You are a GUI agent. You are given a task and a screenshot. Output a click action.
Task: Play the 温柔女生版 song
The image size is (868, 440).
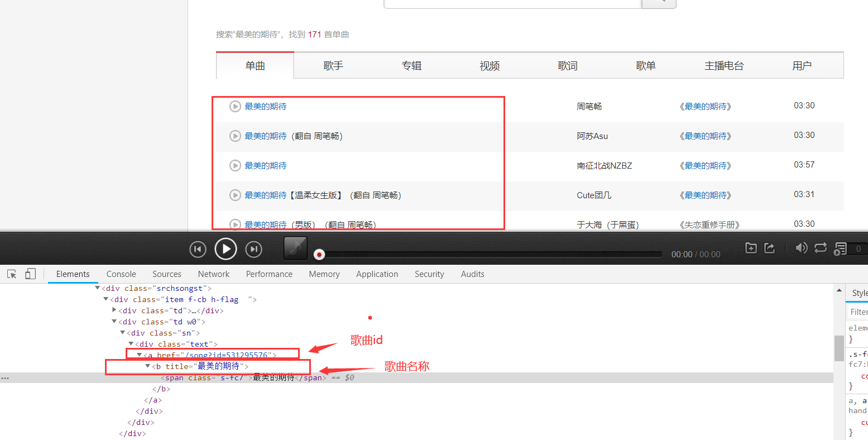point(235,195)
